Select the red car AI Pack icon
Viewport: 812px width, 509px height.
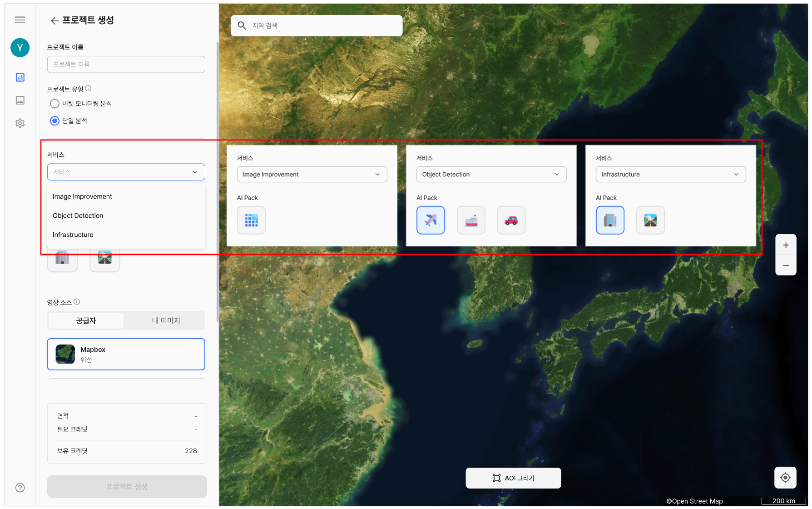click(511, 220)
